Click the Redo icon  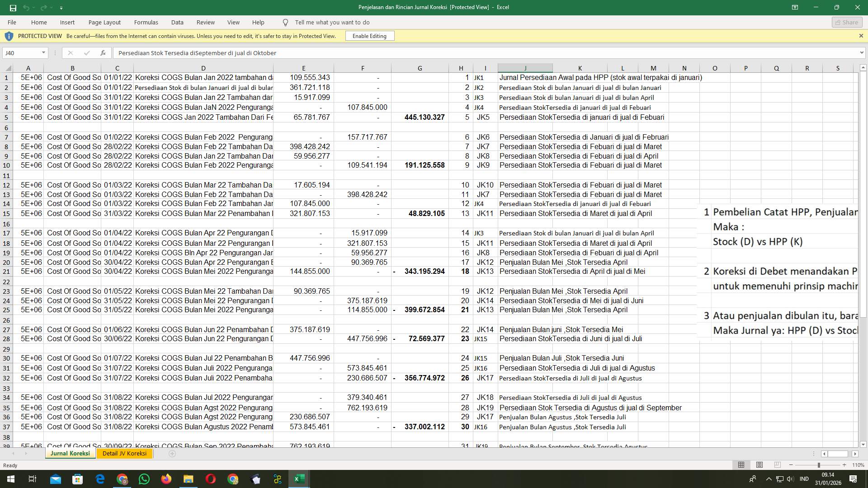click(x=43, y=7)
